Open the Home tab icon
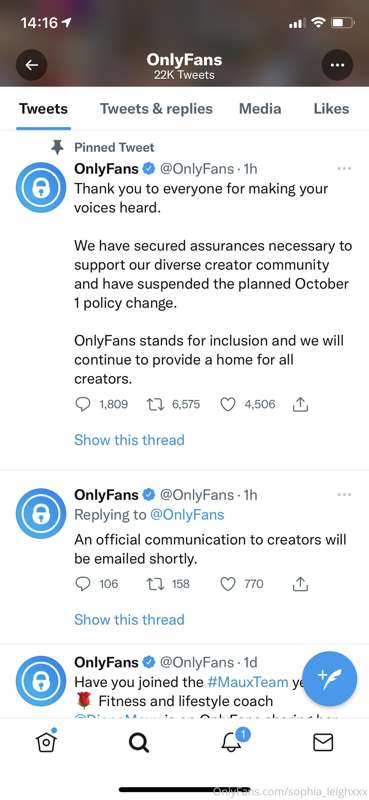The height and width of the screenshot is (800, 369). pyautogui.click(x=46, y=742)
